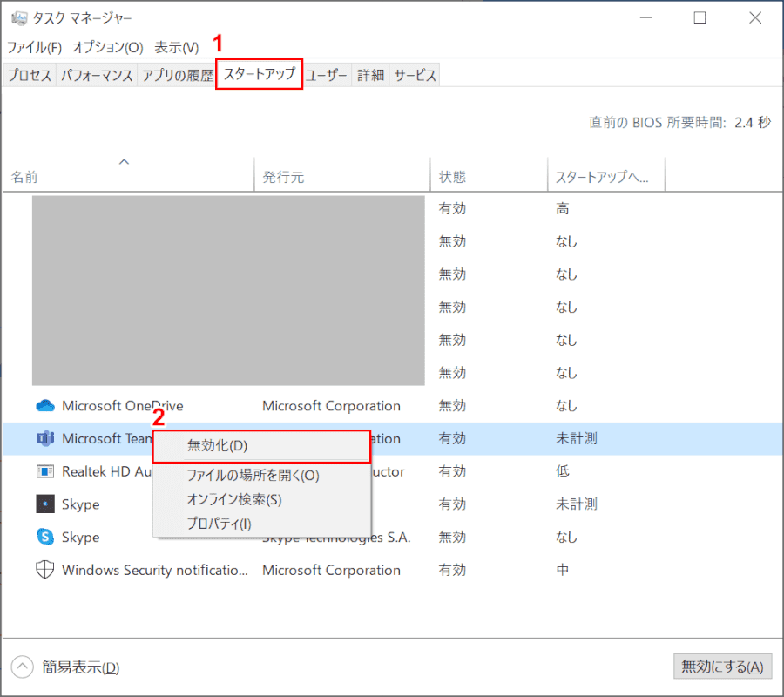This screenshot has height=697, width=784.
Task: Choose プロパティ(I) in context menu
Action: tap(261, 524)
